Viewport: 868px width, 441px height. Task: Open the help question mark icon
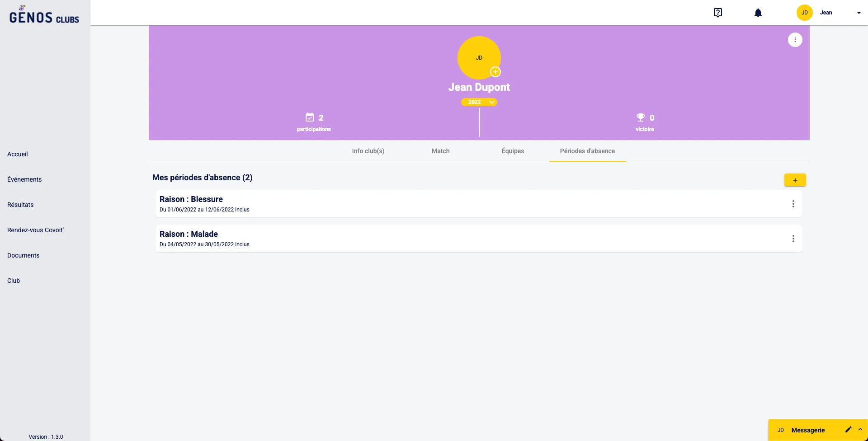717,13
